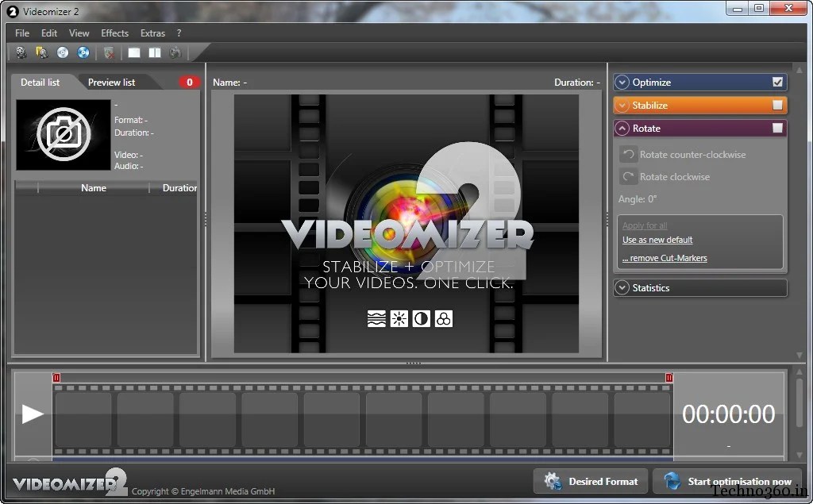The width and height of the screenshot is (813, 504).
Task: Click the effects panel scroll down arrow
Action: coord(799,356)
